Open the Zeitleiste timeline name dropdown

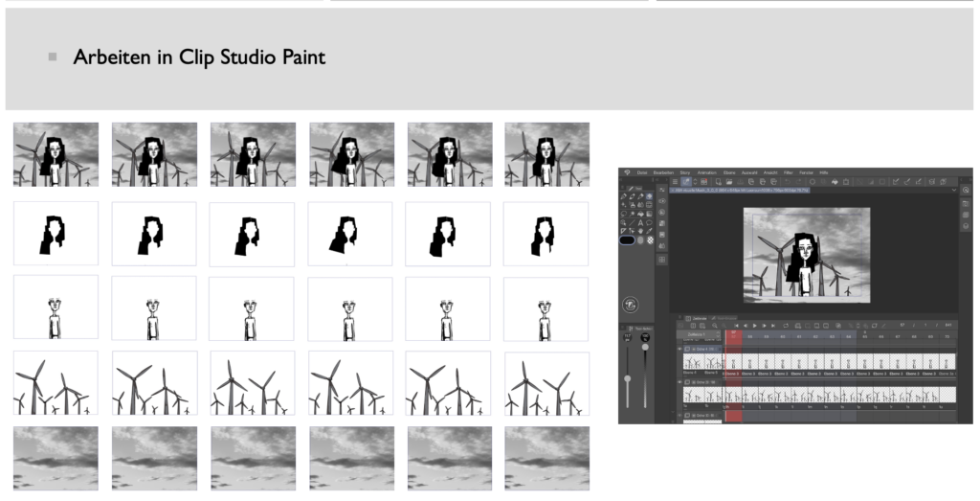[x=701, y=335]
